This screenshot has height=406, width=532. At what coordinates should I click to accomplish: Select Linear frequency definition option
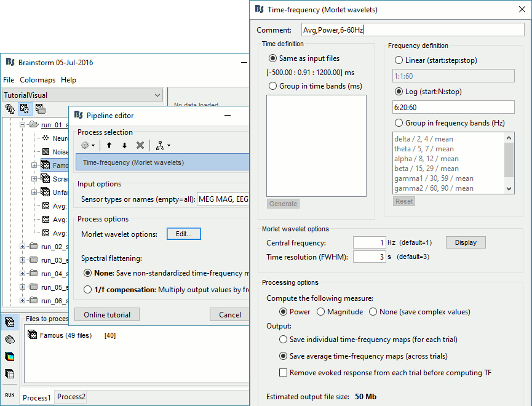coord(399,60)
